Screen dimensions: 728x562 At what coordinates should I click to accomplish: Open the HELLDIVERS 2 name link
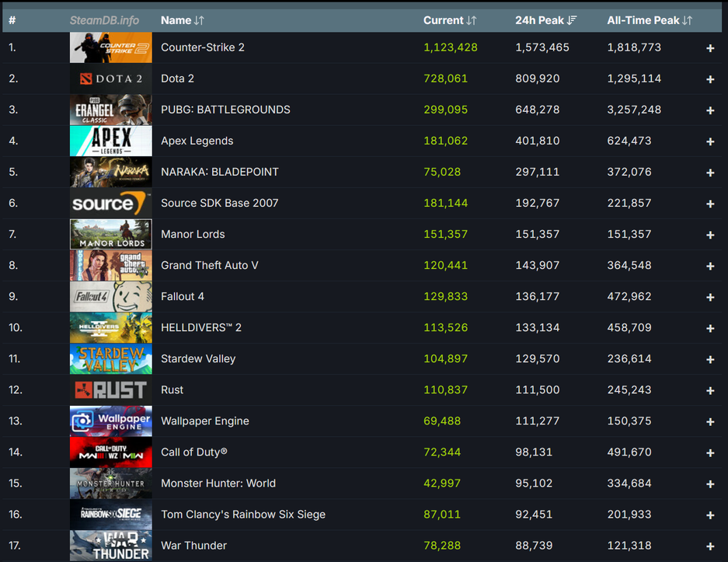[x=201, y=327]
